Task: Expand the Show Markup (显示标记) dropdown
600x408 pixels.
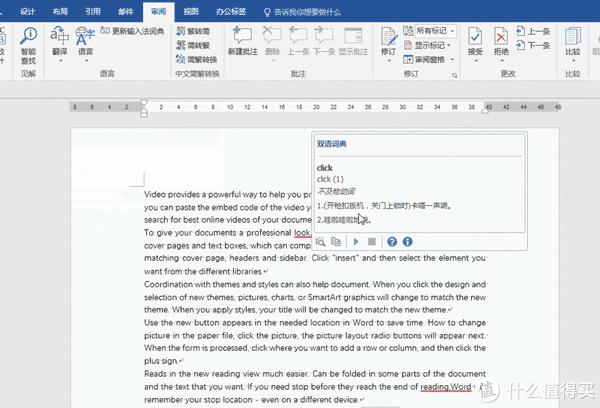Action: (x=435, y=45)
